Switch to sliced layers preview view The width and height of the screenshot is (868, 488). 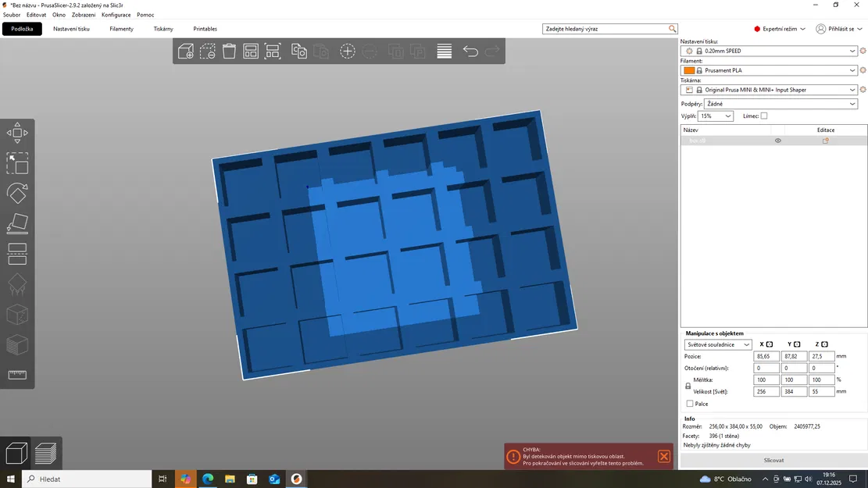pyautogui.click(x=45, y=453)
